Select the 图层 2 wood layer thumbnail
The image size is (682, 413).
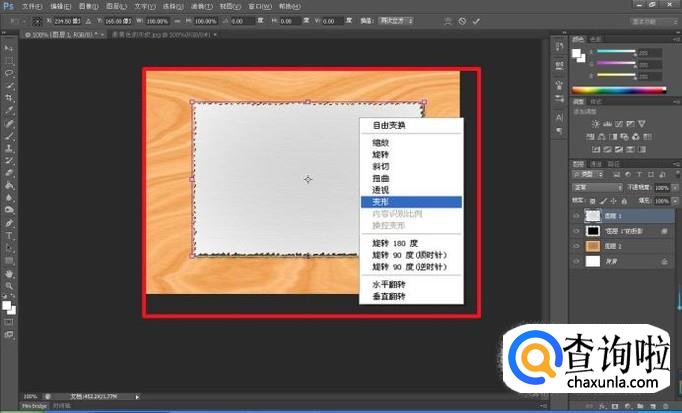pos(595,245)
